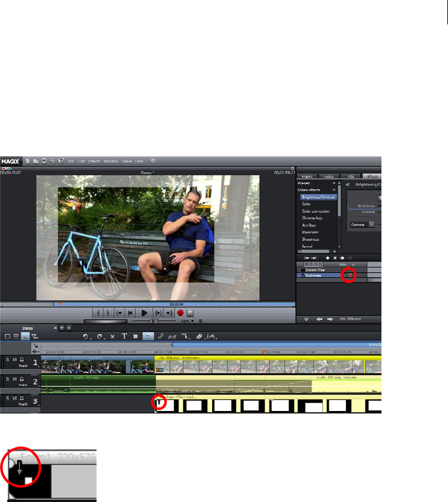Click the keyframe timecode field
Image resolution: width=448 pixels, height=502 pixels.
coord(314,264)
